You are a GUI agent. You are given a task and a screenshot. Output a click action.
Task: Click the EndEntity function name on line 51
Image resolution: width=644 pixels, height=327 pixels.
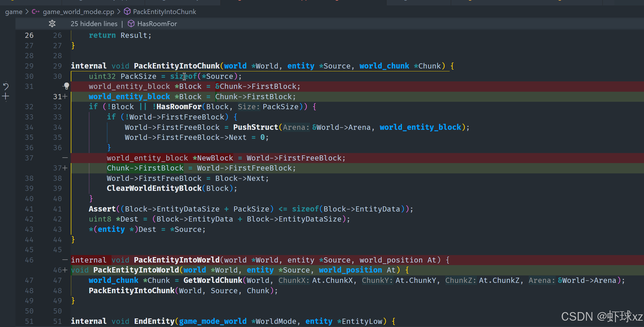[x=154, y=321]
